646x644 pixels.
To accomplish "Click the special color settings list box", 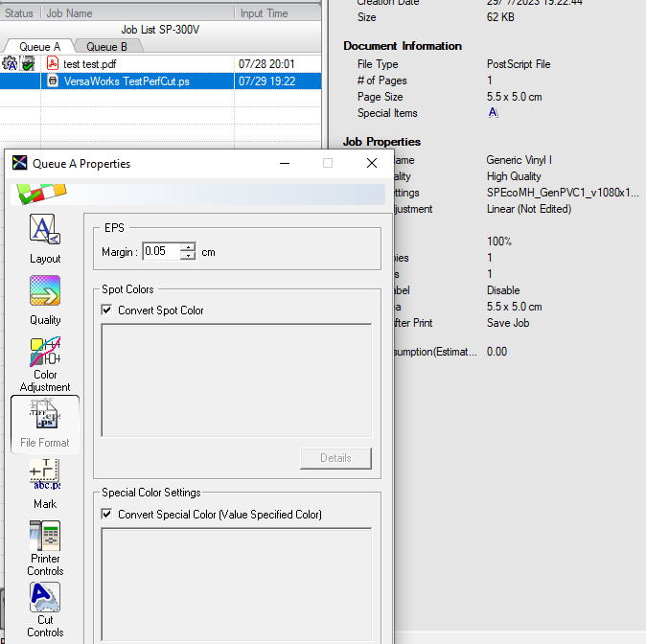I will tap(237, 586).
